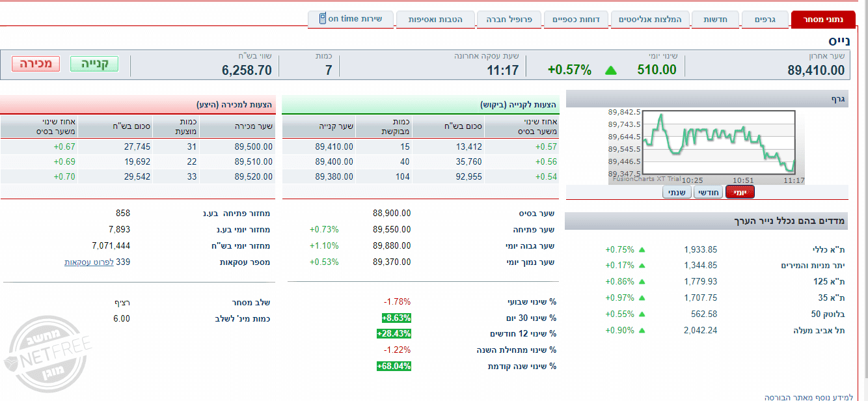Click the requested quantity 104
The height and width of the screenshot is (401, 868).
pos(403,176)
